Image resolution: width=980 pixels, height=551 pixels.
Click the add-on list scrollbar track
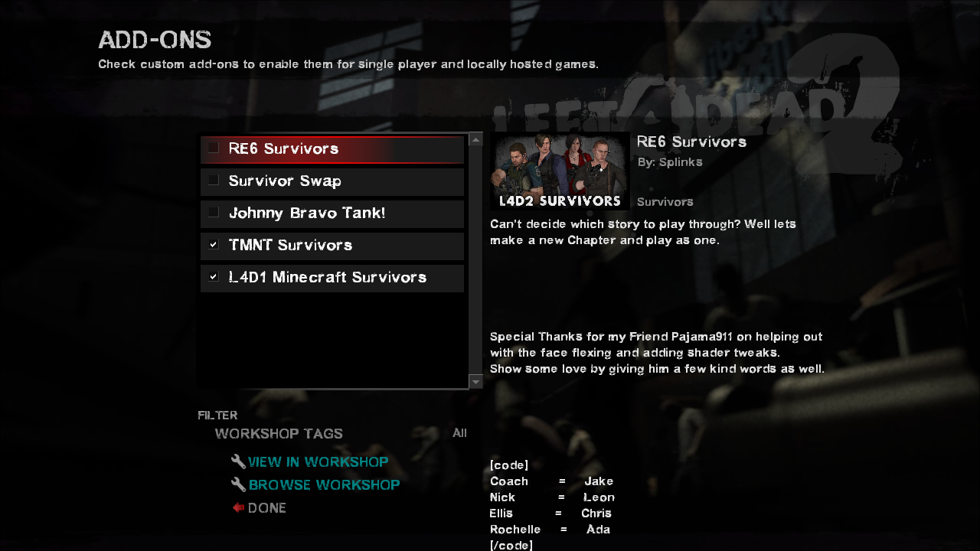coord(475,260)
